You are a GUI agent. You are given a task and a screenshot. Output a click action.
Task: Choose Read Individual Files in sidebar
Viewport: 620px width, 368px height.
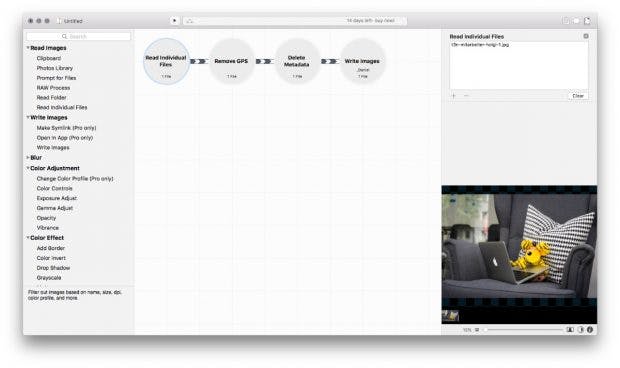click(x=62, y=108)
